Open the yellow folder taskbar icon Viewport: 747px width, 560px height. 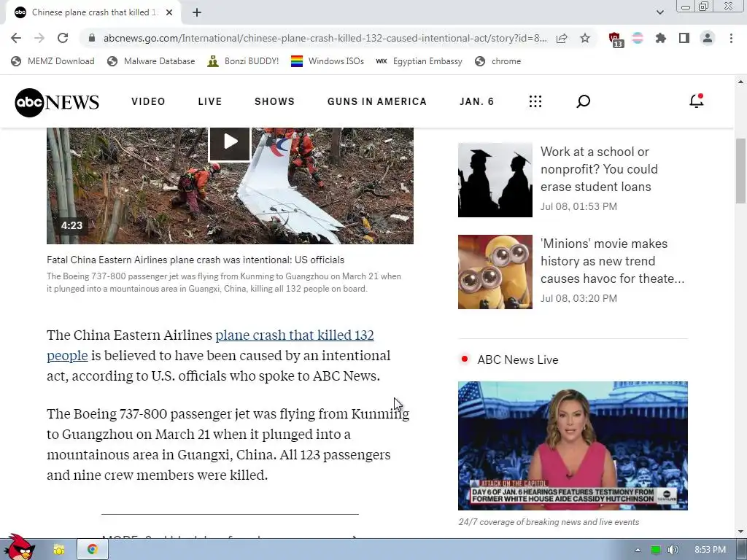58,550
